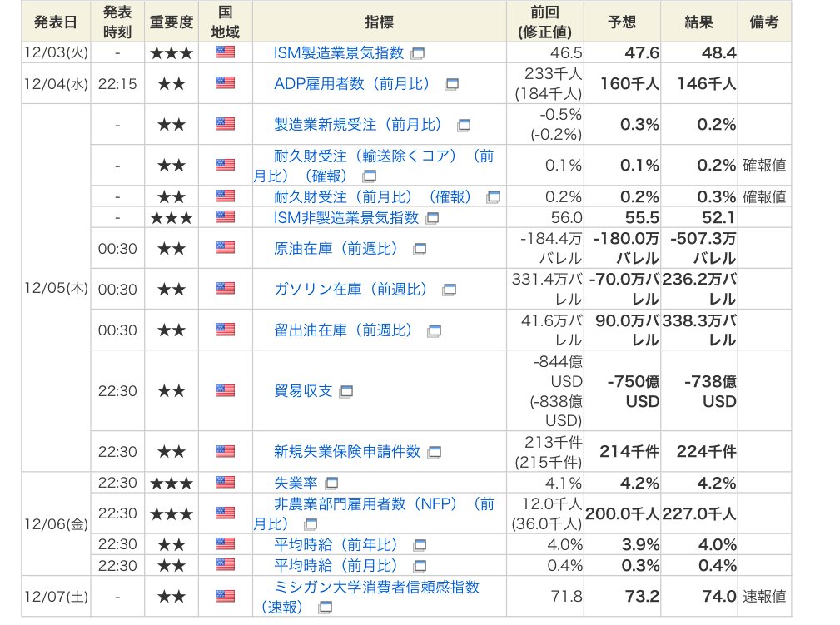Screen dimensions: 840x625
Task: Open the ガソリン在庫（前週比） link
Action: coord(351,290)
